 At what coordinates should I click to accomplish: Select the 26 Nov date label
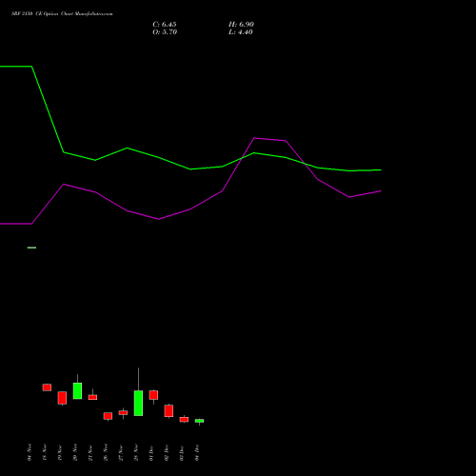pos(106,452)
